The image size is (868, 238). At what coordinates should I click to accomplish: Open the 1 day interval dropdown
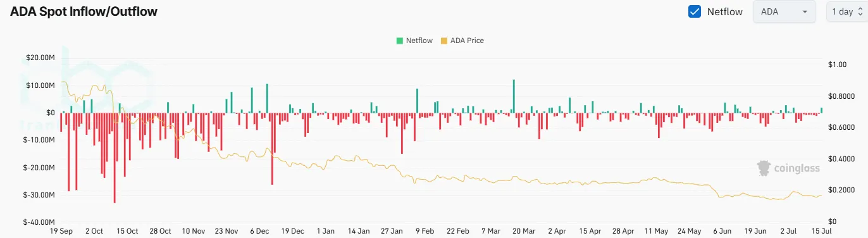(847, 11)
